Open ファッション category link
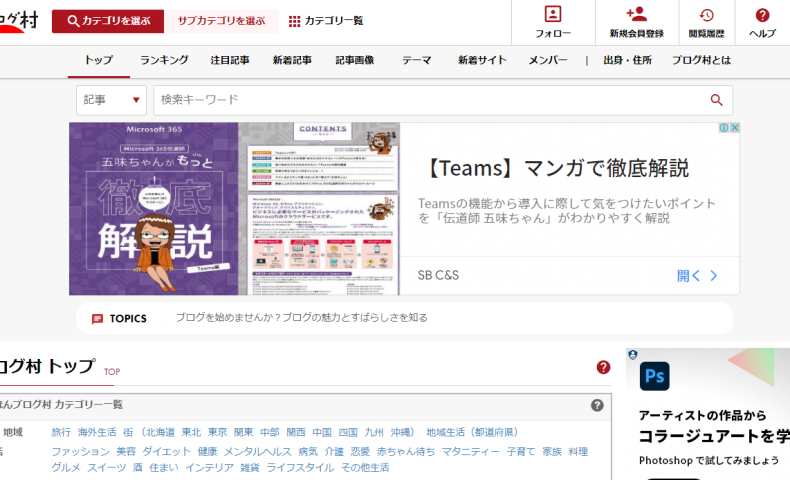Image resolution: width=790 pixels, height=480 pixels. pos(81,451)
